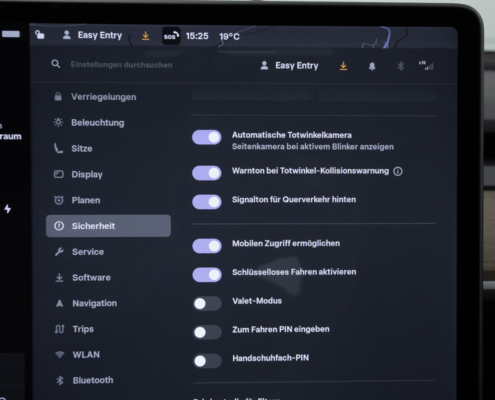This screenshot has width=495, height=400.
Task: Tap the charging bolt icon at left edge
Action: point(8,209)
